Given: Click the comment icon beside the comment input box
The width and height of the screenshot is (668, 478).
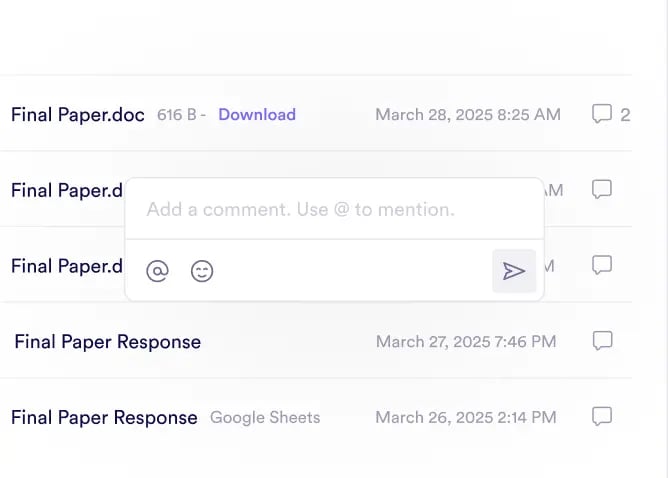Looking at the screenshot, I should (602, 189).
